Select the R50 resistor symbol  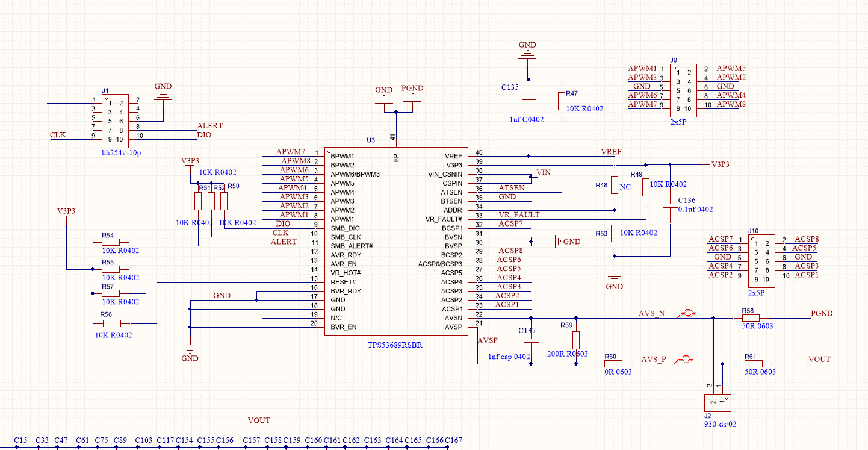[224, 202]
